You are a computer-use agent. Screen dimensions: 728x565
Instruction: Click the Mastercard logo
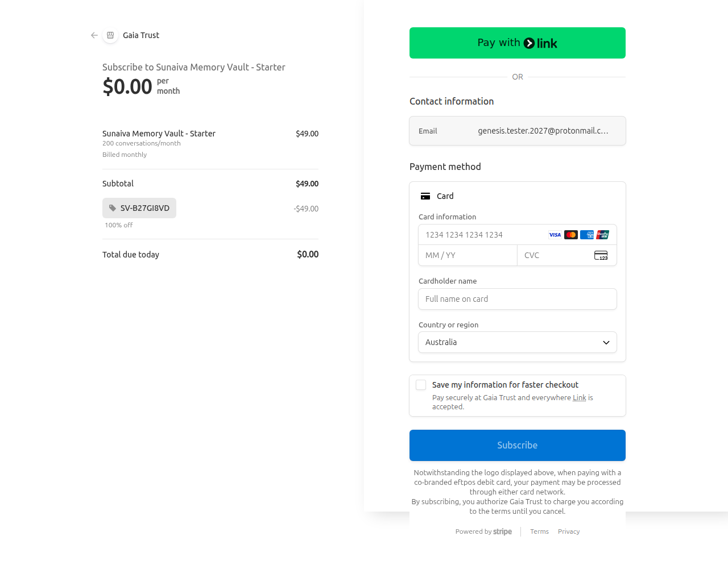(571, 235)
